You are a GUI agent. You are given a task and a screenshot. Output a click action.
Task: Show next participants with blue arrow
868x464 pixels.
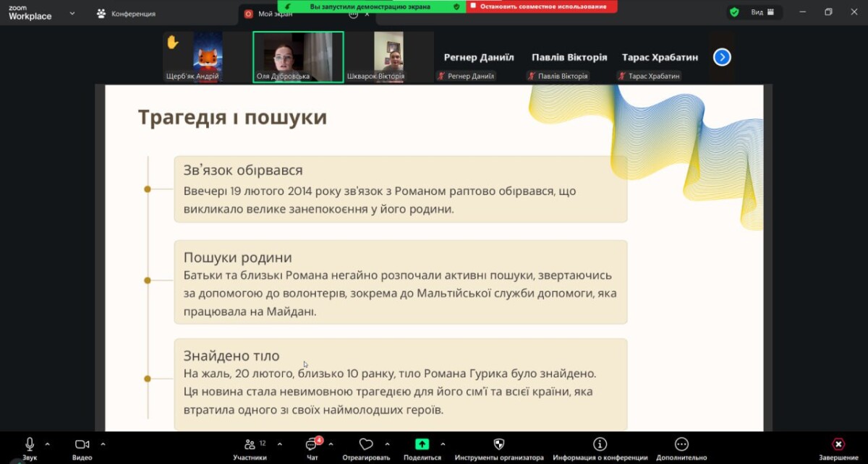tap(722, 57)
